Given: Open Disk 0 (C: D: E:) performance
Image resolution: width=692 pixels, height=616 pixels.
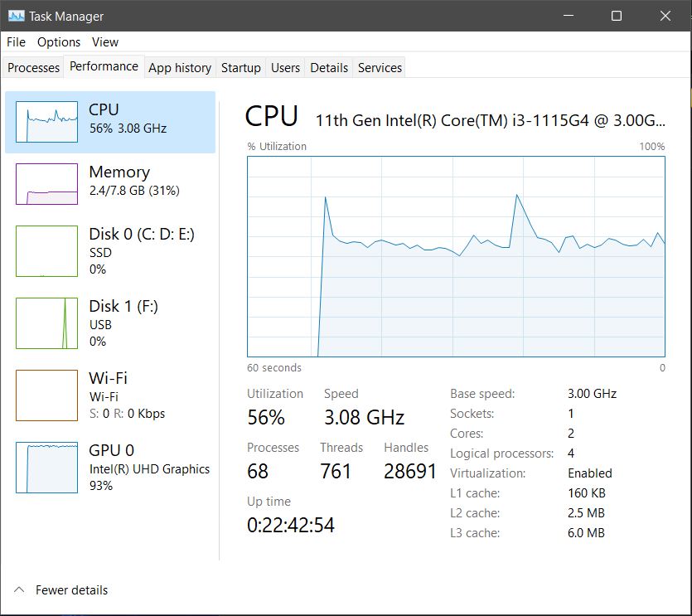Looking at the screenshot, I should pos(141,250).
